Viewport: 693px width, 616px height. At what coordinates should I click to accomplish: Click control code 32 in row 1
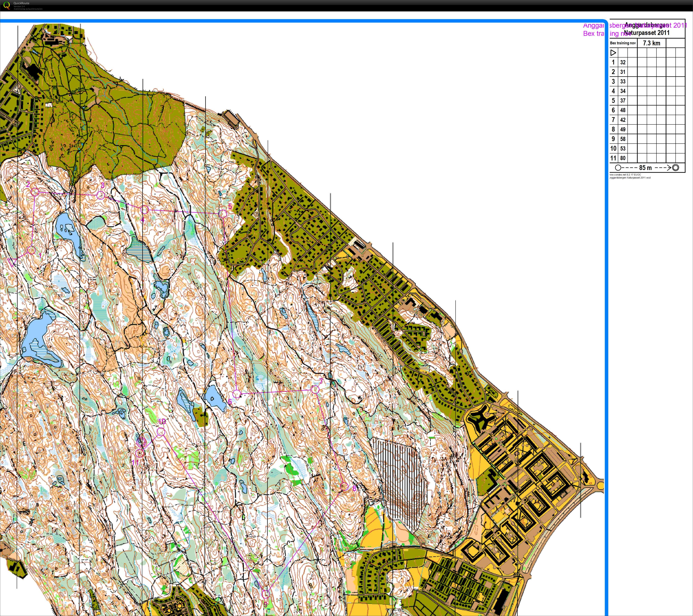tap(623, 62)
